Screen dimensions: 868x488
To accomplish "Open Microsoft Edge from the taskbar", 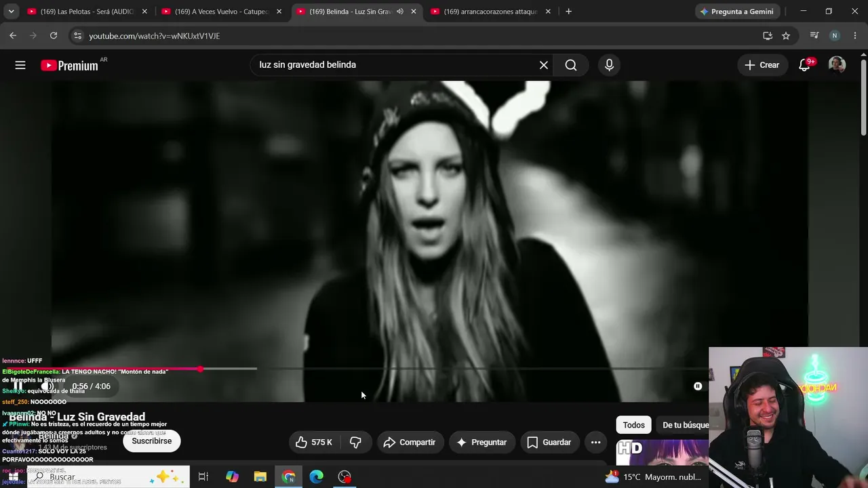I will pyautogui.click(x=317, y=476).
